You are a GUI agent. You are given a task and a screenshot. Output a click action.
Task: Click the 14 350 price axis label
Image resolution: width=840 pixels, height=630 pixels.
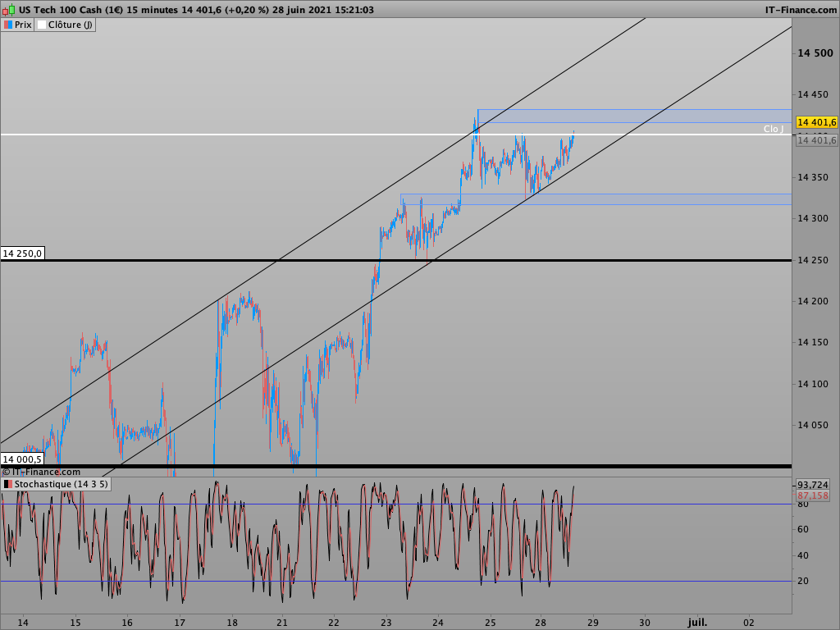click(x=813, y=177)
